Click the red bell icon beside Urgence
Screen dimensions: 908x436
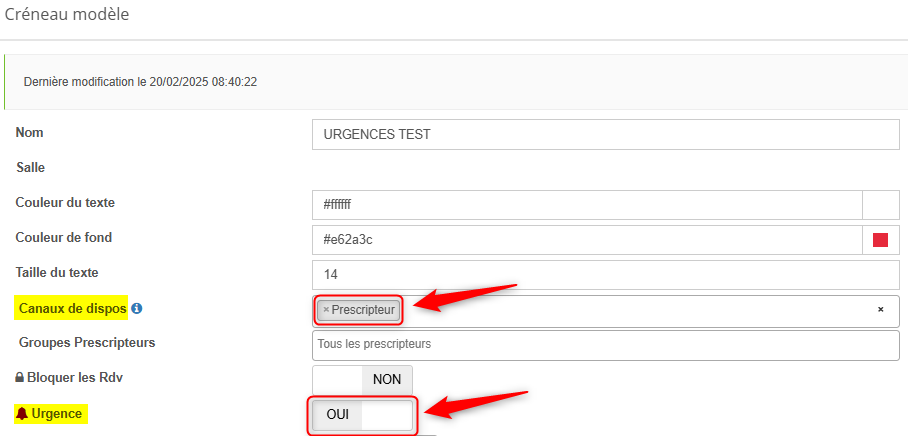point(22,413)
